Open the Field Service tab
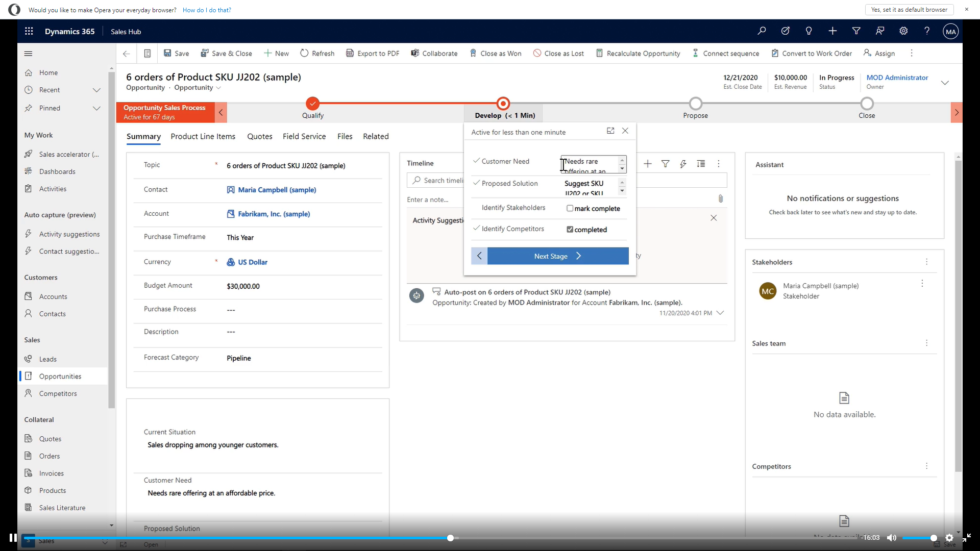Image resolution: width=980 pixels, height=551 pixels. click(x=304, y=137)
